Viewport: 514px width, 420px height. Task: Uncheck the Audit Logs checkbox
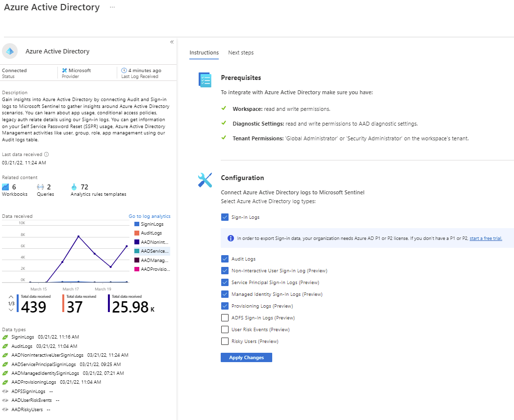click(225, 259)
